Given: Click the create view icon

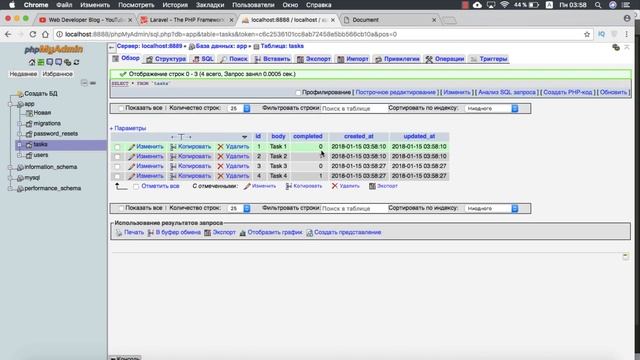Looking at the screenshot, I should tap(309, 232).
